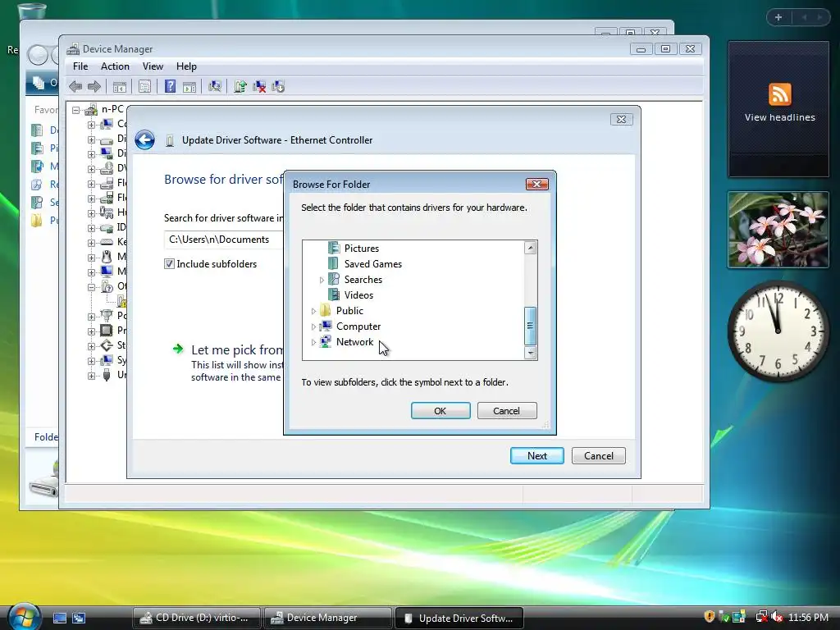Click Next in Update Driver Software wizard
The image size is (840, 630).
536,456
